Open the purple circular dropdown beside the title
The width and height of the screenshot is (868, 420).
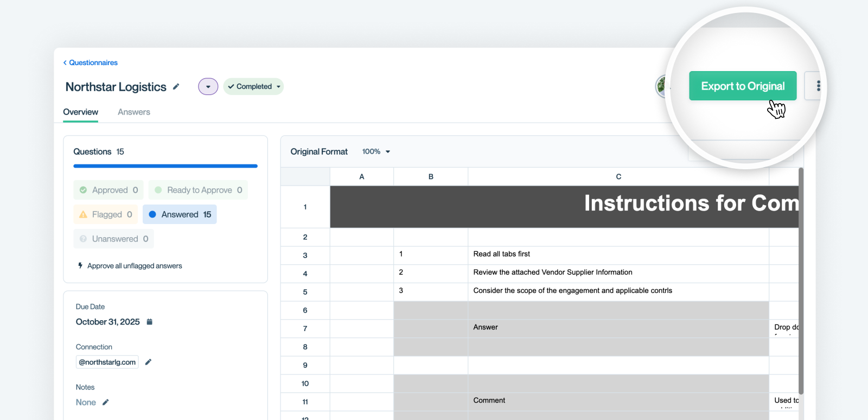208,87
